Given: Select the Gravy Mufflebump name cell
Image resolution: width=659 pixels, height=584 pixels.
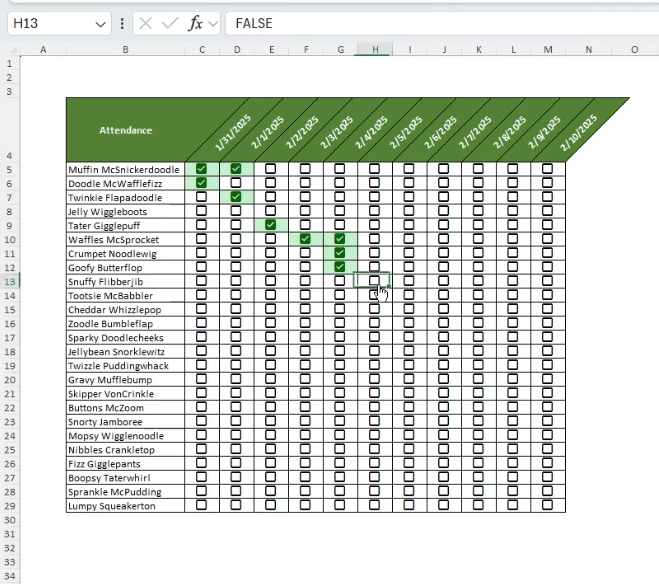Looking at the screenshot, I should coord(125,379).
